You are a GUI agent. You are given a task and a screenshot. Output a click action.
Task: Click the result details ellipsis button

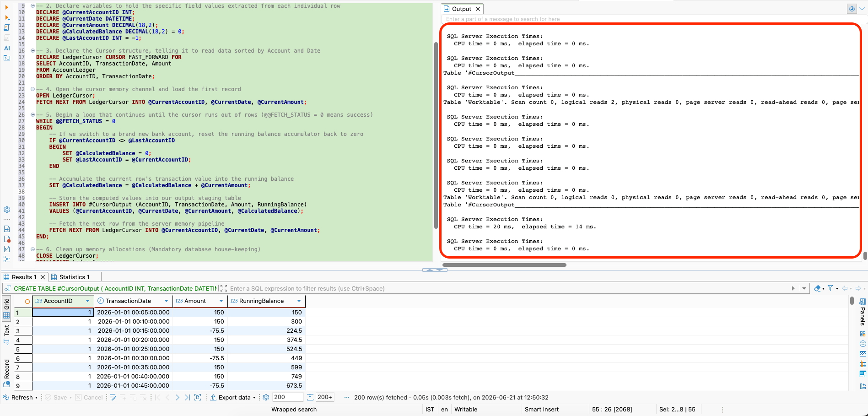(x=347, y=397)
